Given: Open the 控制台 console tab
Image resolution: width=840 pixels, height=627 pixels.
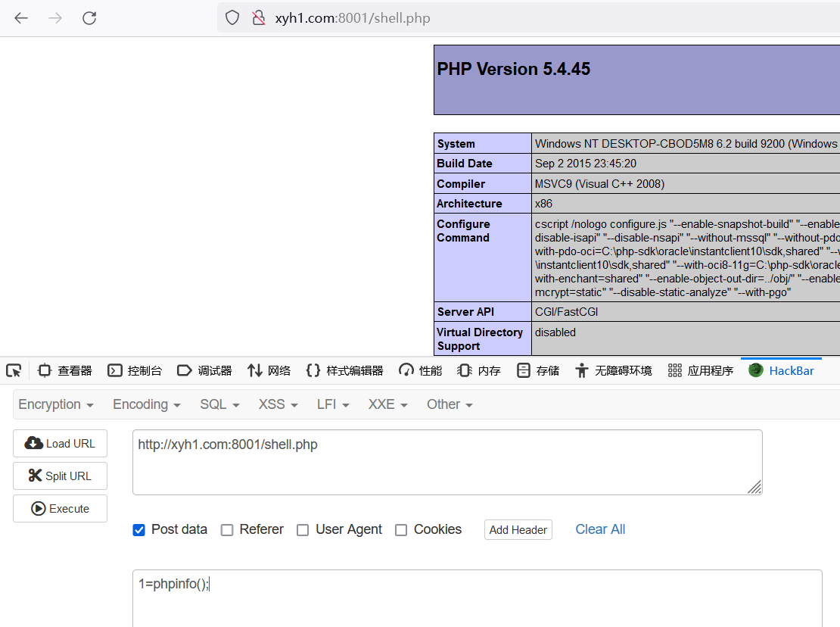Looking at the screenshot, I should coord(135,371).
